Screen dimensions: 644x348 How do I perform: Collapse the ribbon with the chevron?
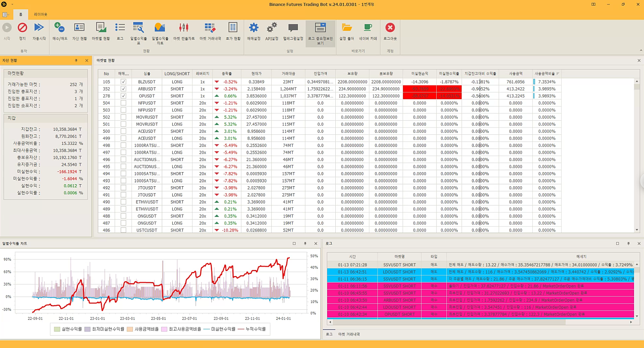click(641, 50)
